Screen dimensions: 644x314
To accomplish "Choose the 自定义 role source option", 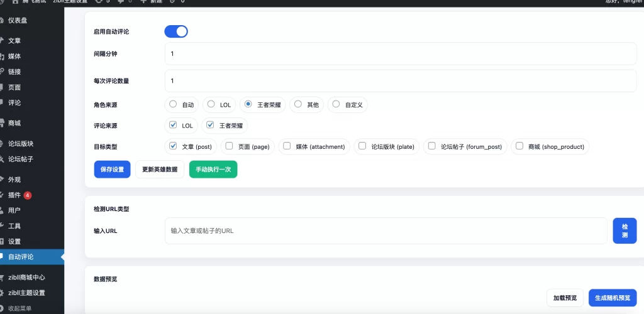I will (336, 104).
